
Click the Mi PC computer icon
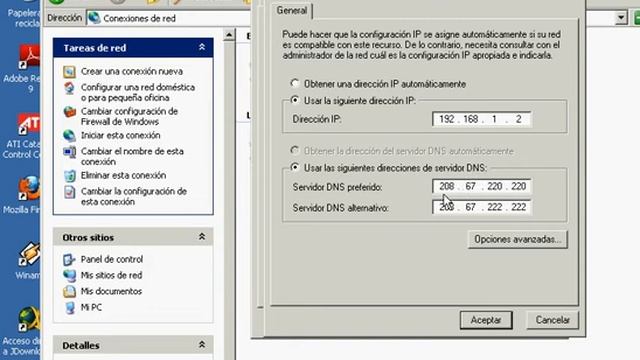pos(69,308)
